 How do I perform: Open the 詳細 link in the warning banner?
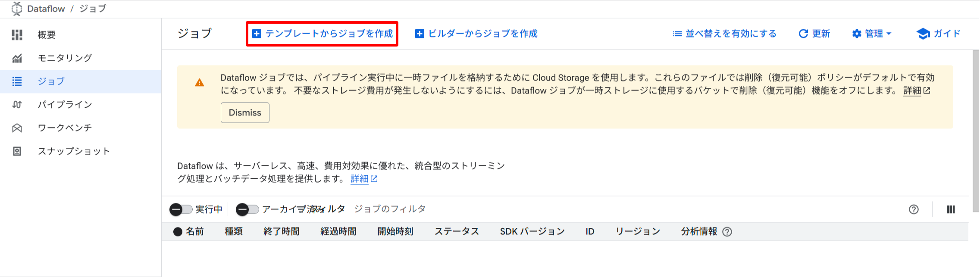point(917,90)
